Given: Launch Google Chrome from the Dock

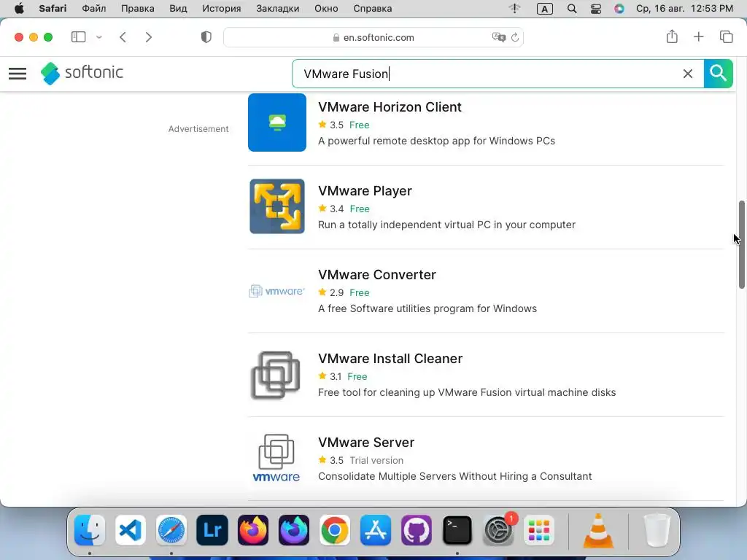Looking at the screenshot, I should (334, 530).
